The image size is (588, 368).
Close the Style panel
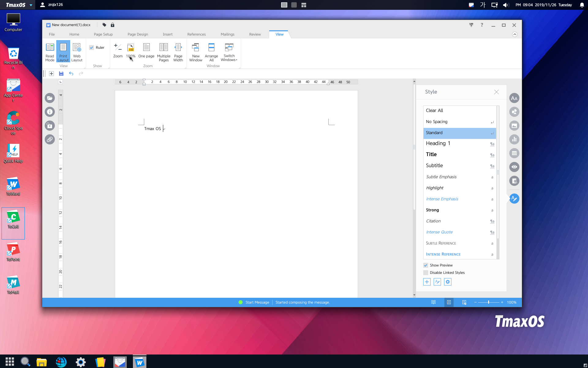tap(496, 92)
